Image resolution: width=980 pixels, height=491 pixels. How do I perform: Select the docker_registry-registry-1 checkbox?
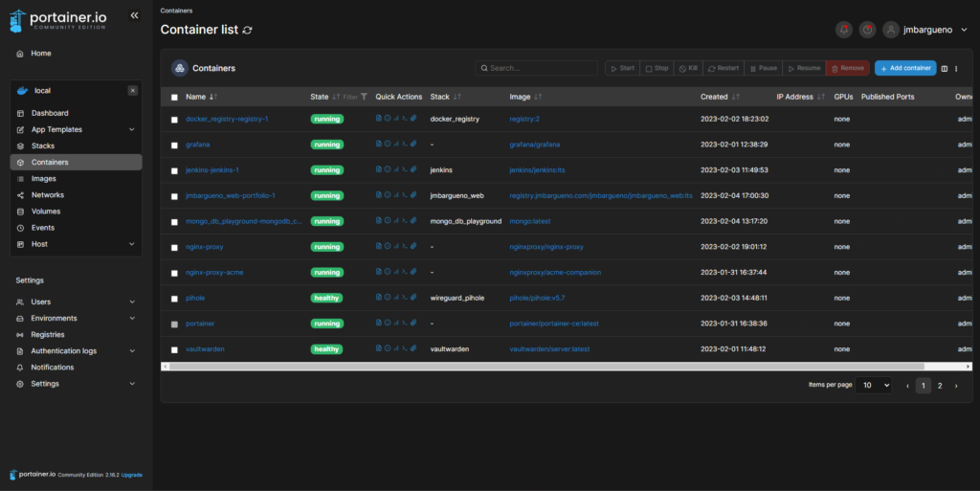tap(174, 120)
